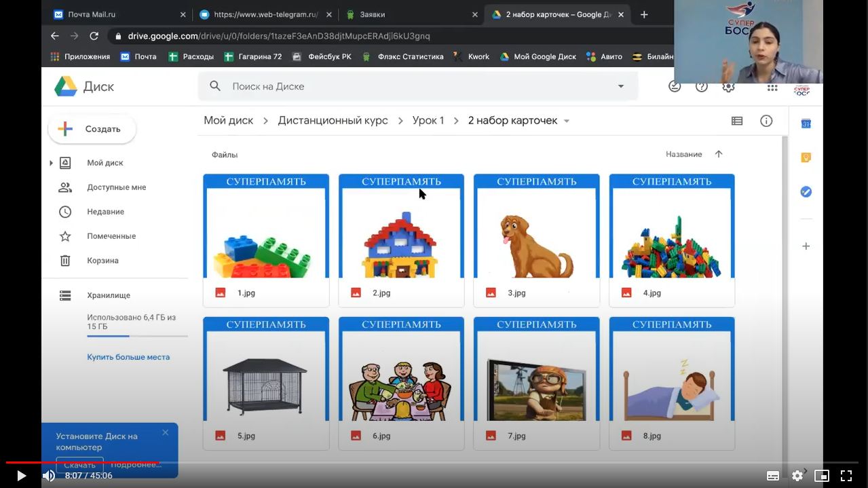The height and width of the screenshot is (488, 868).
Task: Click the image file icon beside 6.jpg
Action: (356, 436)
